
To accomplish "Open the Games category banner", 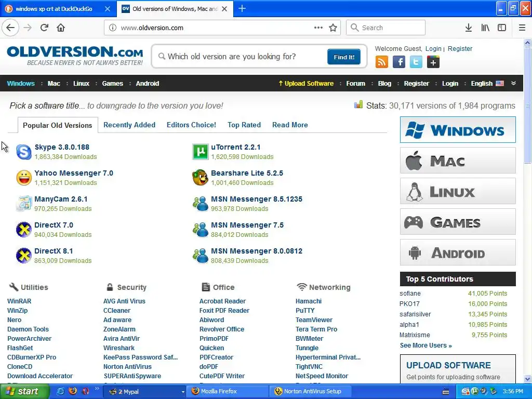I will (x=458, y=222).
